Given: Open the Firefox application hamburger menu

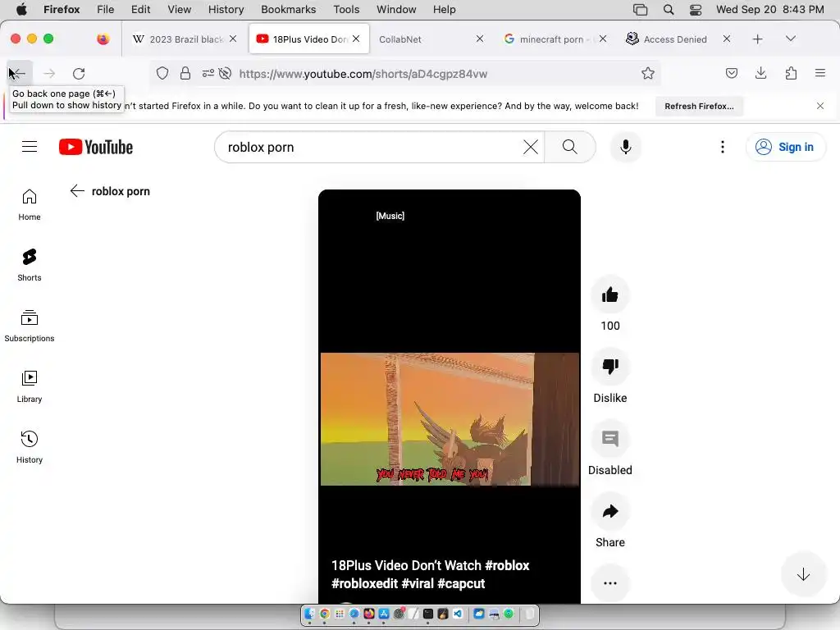Looking at the screenshot, I should click(x=820, y=73).
